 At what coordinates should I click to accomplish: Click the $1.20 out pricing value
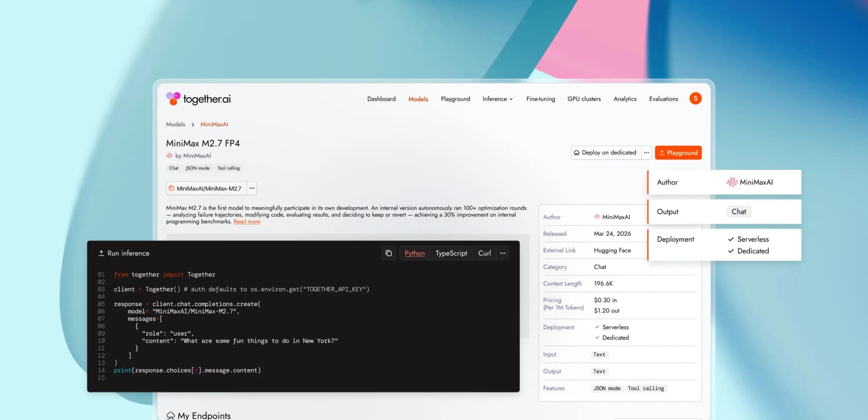tap(607, 311)
